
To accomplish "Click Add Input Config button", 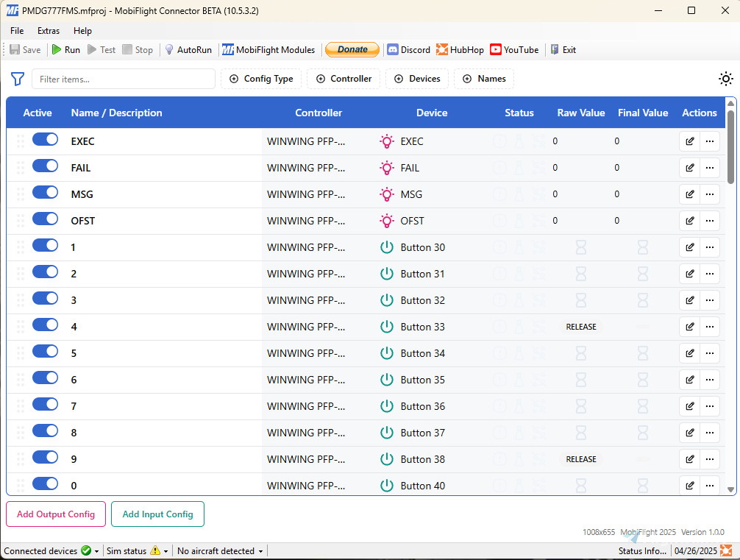I will [x=157, y=514].
